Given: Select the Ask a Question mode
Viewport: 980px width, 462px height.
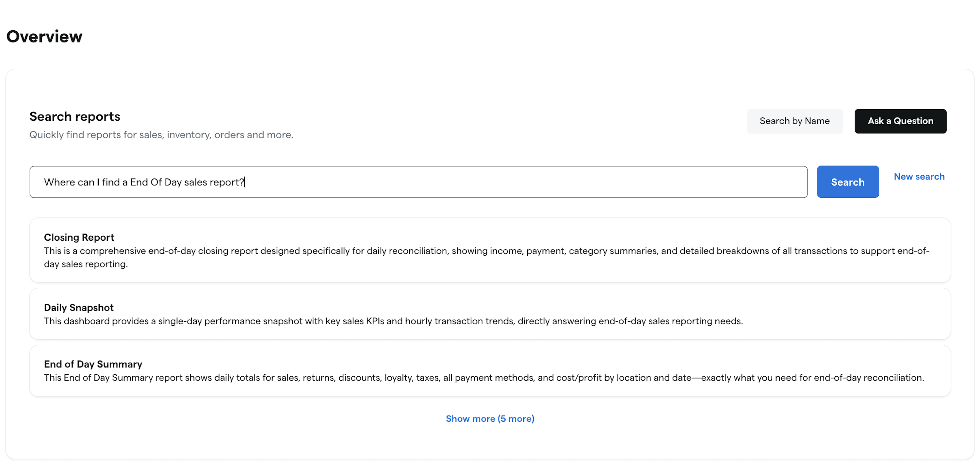Looking at the screenshot, I should click(x=900, y=121).
